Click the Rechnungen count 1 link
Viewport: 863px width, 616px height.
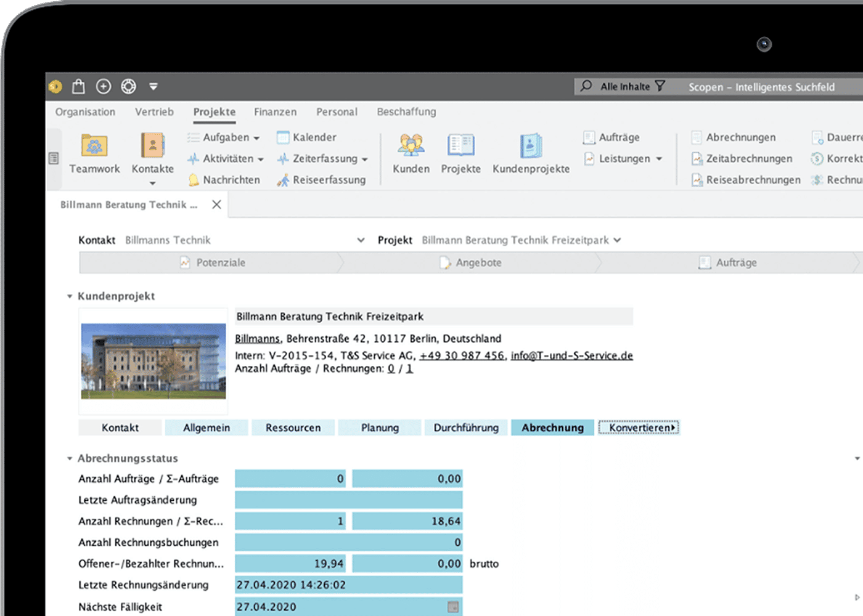click(x=409, y=369)
